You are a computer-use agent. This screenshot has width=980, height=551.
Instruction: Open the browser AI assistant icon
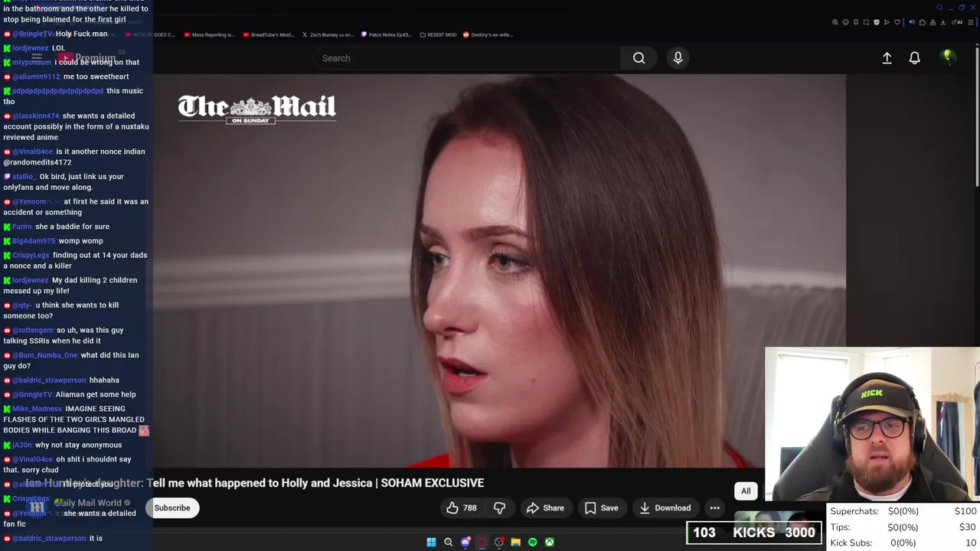tap(957, 22)
